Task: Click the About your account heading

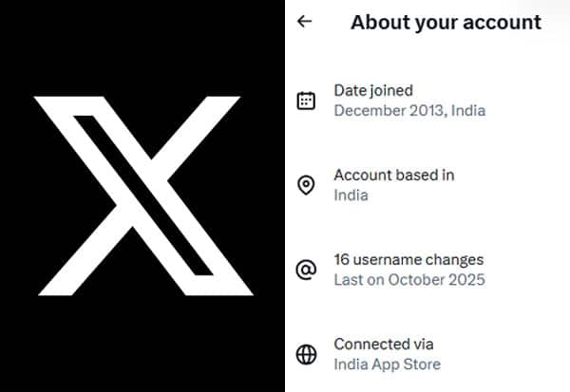Action: coord(446,22)
